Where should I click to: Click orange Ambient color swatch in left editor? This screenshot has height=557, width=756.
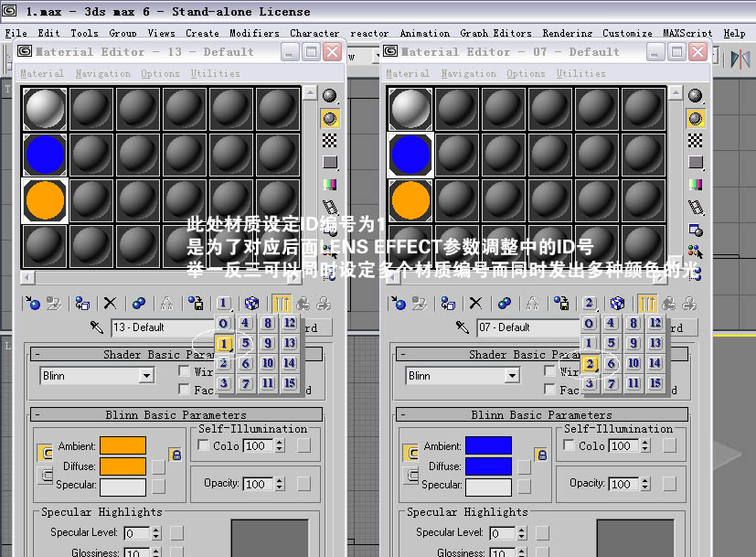point(122,445)
